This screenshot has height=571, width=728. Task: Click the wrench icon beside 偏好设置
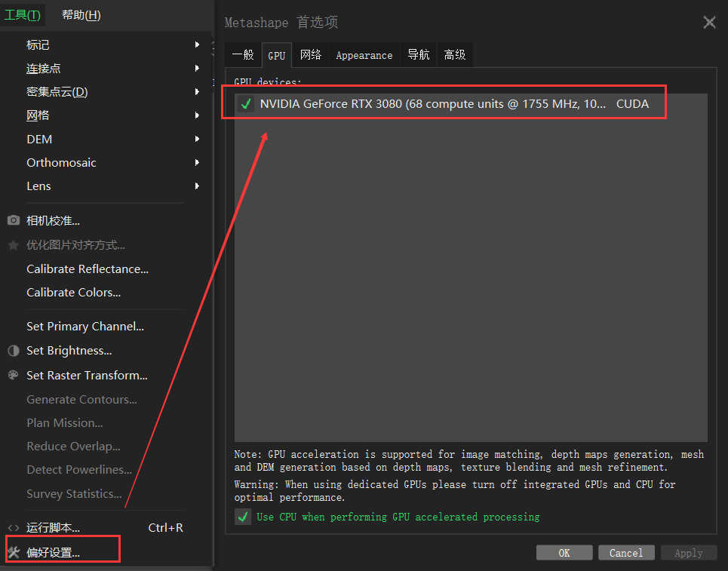tap(14, 552)
